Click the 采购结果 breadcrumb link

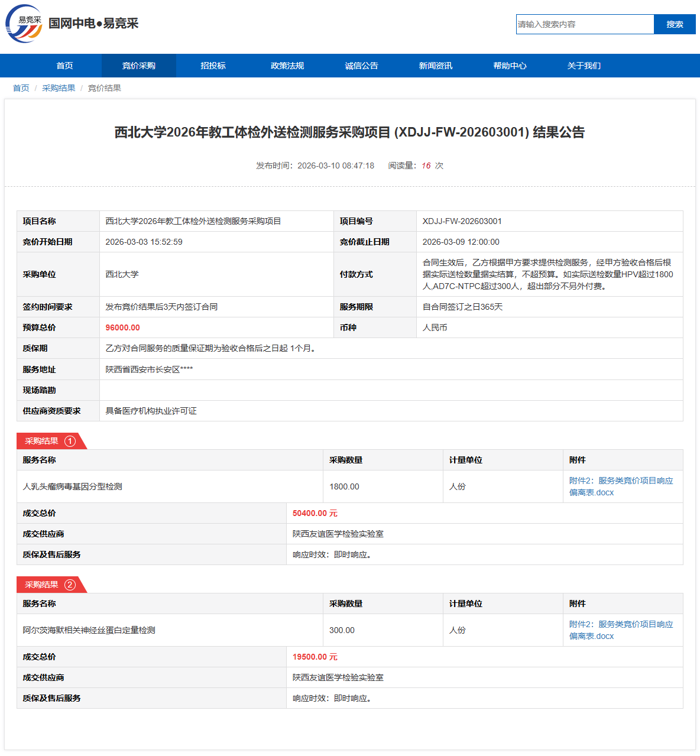[59, 88]
